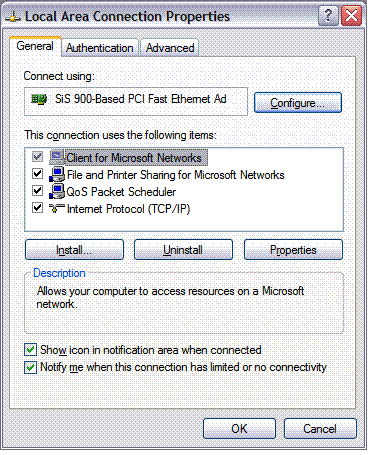Disable Show icon in notification area
Image resolution: width=370 pixels, height=455 pixels.
[31, 350]
